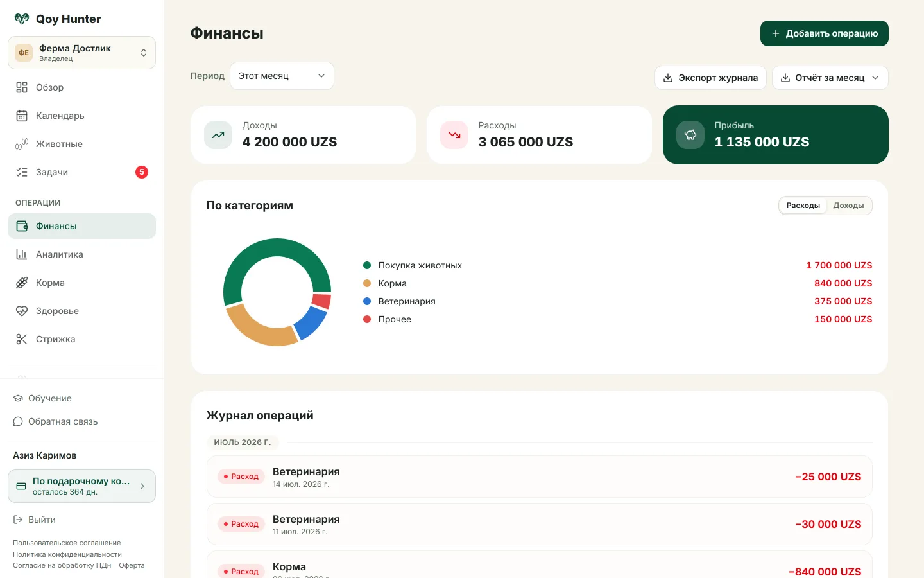Click the Обратная связь chat bubble icon

(x=18, y=421)
